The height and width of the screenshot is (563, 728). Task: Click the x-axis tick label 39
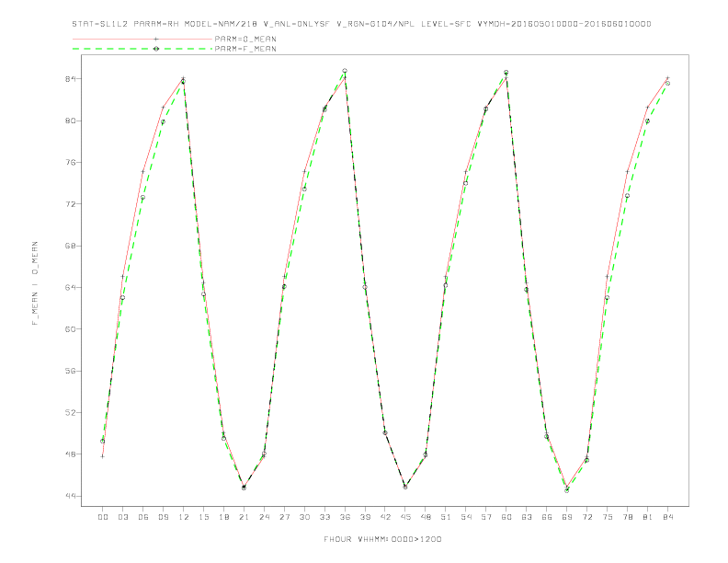click(365, 517)
